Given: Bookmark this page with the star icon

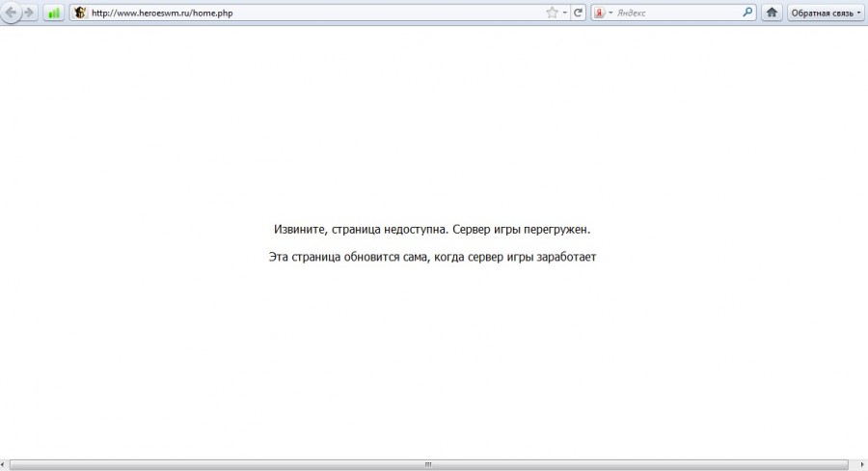Looking at the screenshot, I should [x=552, y=13].
